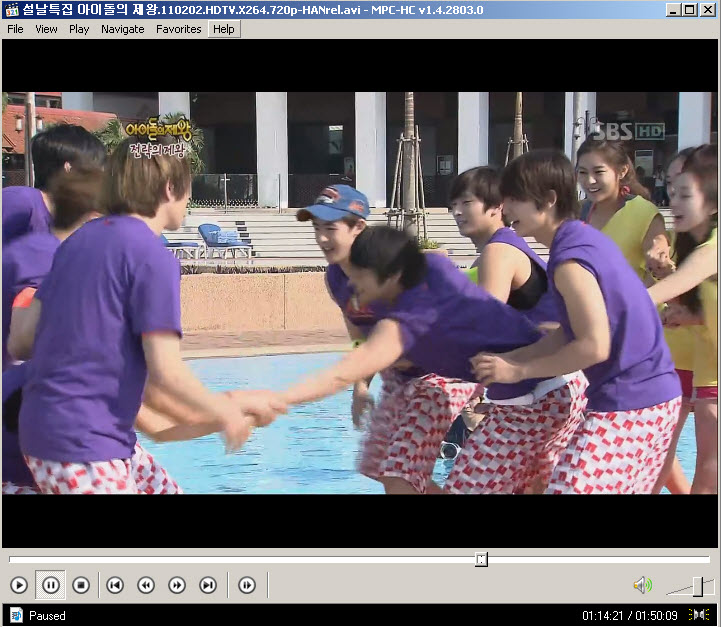
Task: Click the Play button
Action: pyautogui.click(x=19, y=585)
